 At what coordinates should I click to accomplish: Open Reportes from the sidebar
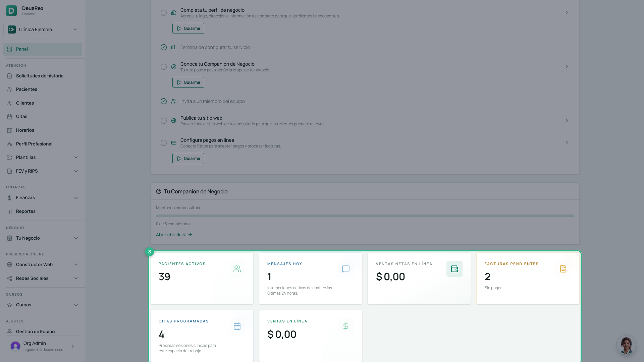[43, 212]
